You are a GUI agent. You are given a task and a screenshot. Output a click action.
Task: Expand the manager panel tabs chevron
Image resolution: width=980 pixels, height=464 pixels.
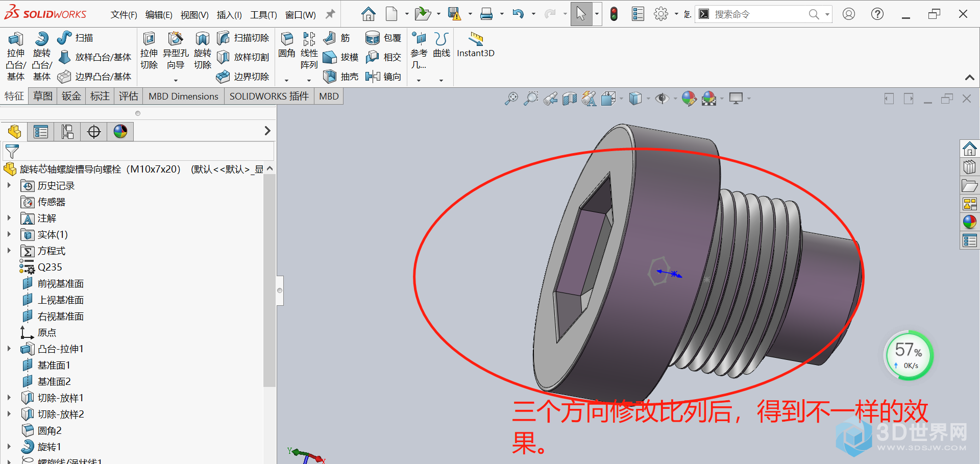tap(267, 131)
